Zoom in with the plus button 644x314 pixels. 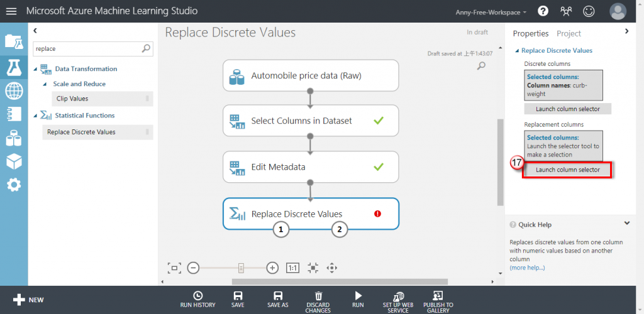(272, 268)
